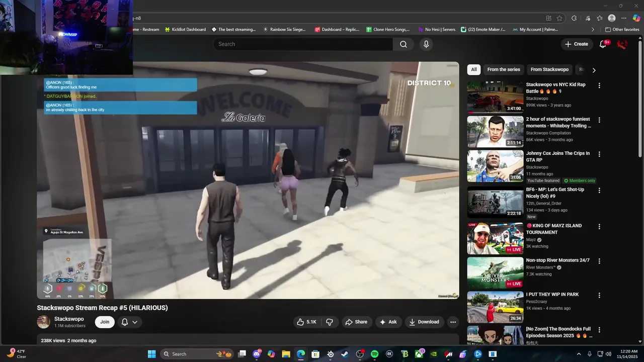Open Microsoft Store from the taskbar
Screen dimensions: 644x362
point(315,354)
